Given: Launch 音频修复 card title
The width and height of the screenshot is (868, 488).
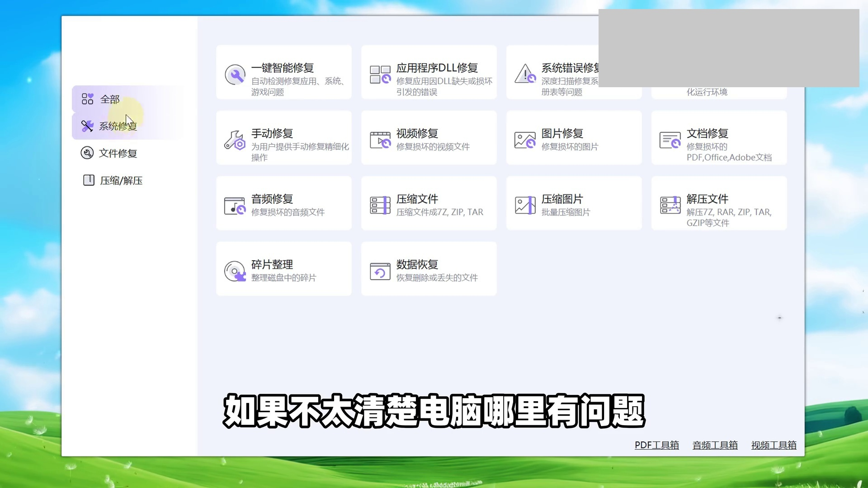Looking at the screenshot, I should pos(272,199).
